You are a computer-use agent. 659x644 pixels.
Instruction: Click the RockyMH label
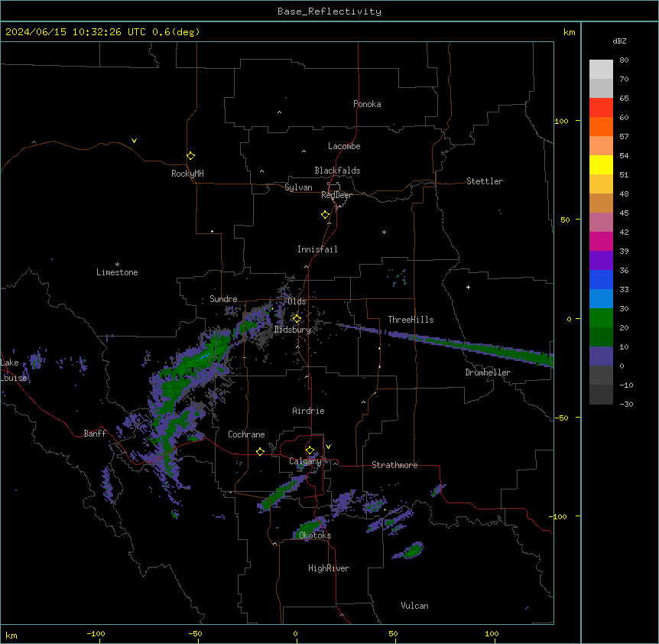tap(187, 174)
